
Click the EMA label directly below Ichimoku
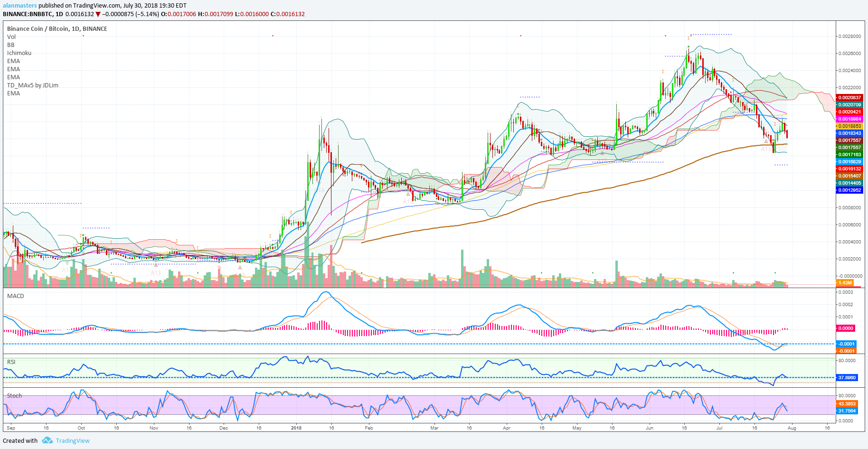click(14, 61)
